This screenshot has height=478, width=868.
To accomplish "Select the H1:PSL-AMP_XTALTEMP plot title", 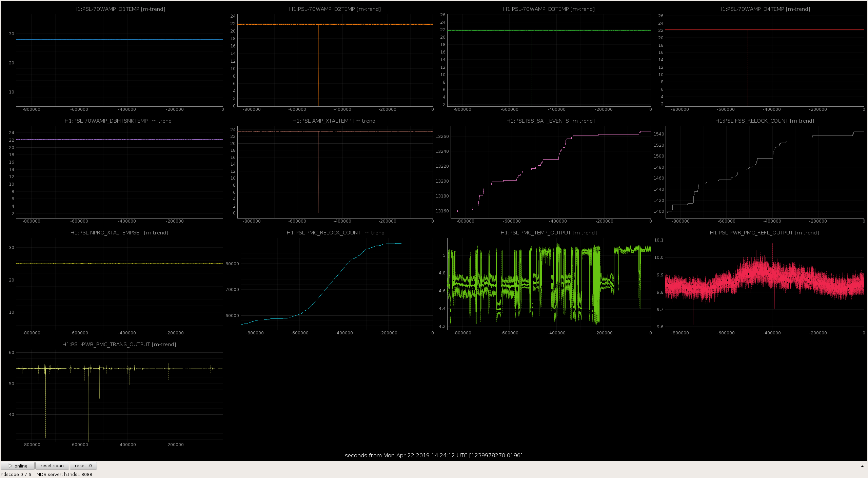I will coord(335,121).
